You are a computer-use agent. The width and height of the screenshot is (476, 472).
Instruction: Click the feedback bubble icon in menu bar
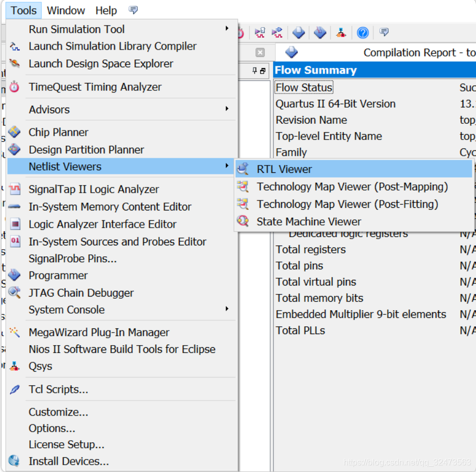coord(133,10)
